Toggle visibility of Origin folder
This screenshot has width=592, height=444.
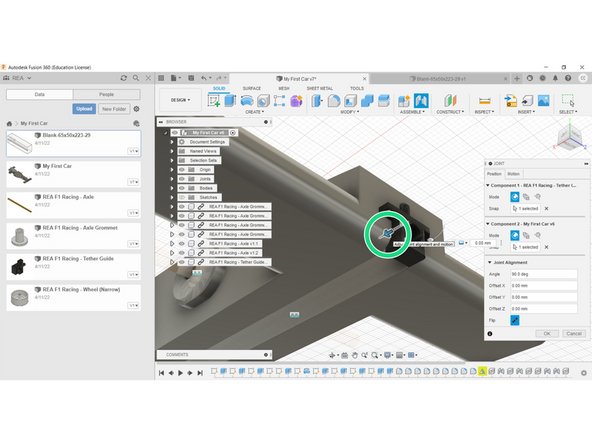tap(182, 170)
